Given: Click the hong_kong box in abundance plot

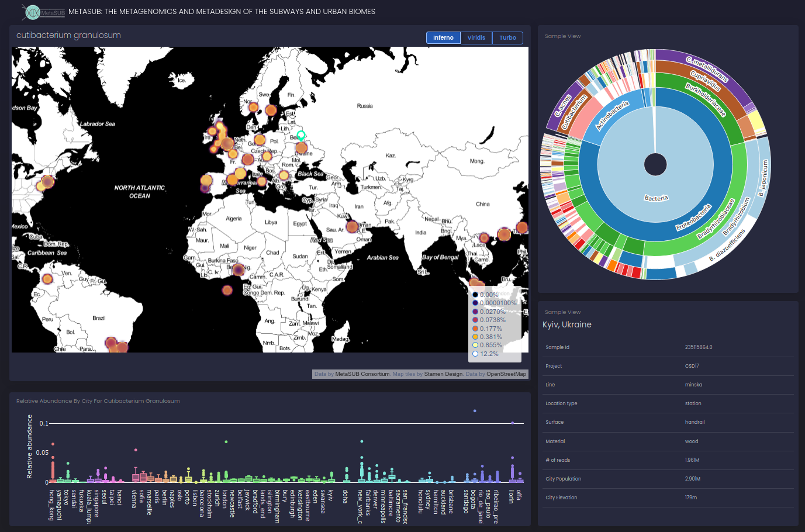Looking at the screenshot, I should [x=53, y=474].
